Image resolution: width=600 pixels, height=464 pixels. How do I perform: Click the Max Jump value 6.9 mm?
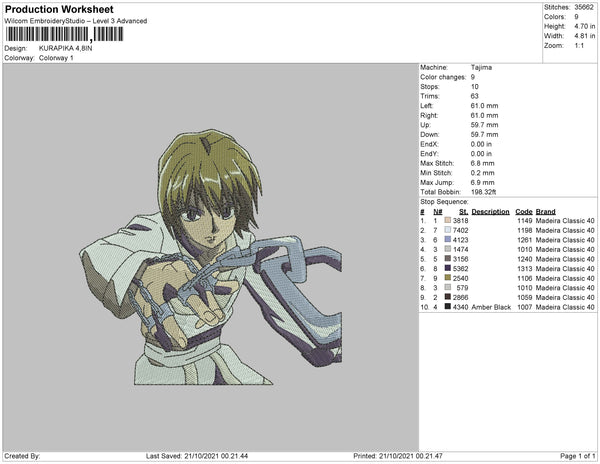tap(483, 182)
